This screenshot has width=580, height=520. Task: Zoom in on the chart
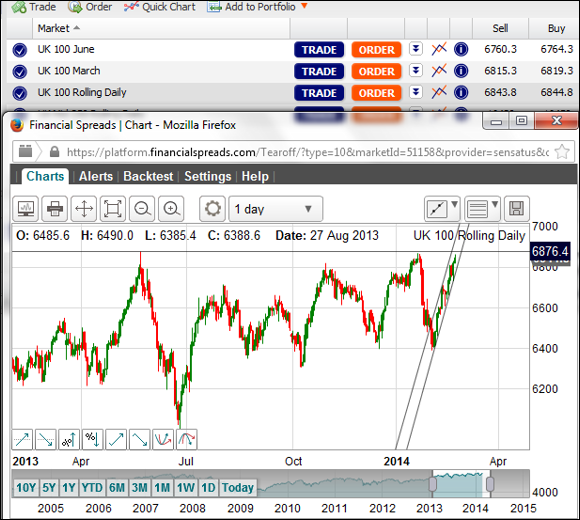coord(171,209)
